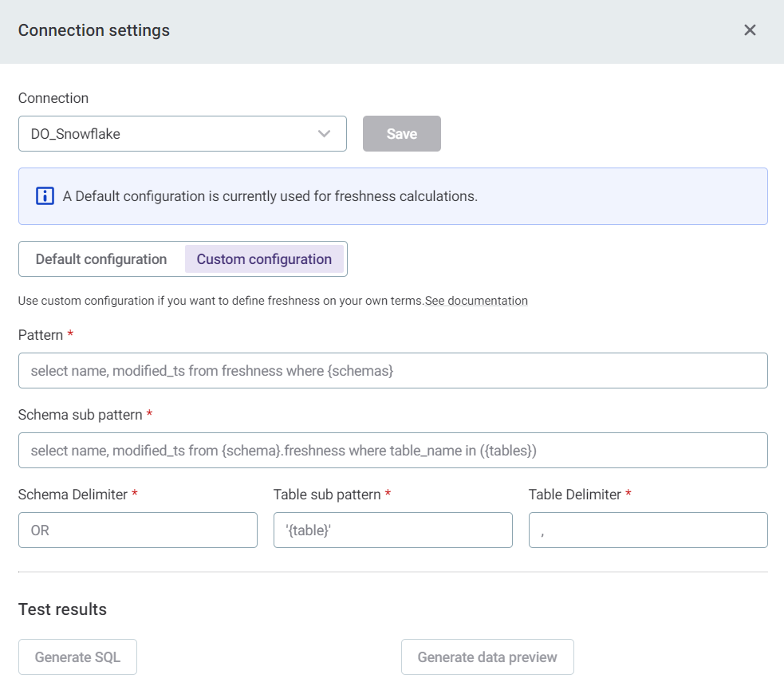Click the Generate SQL button
The height and width of the screenshot is (690, 784).
(77, 657)
